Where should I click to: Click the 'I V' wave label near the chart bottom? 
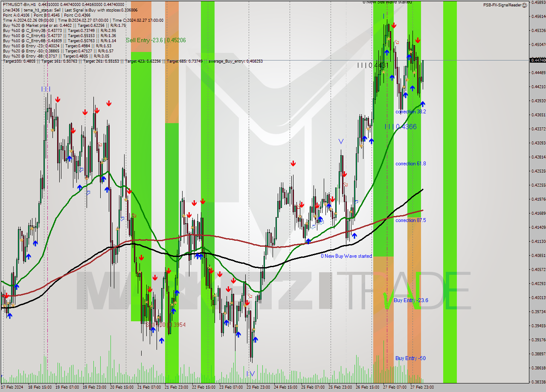pyautogui.click(x=251, y=374)
